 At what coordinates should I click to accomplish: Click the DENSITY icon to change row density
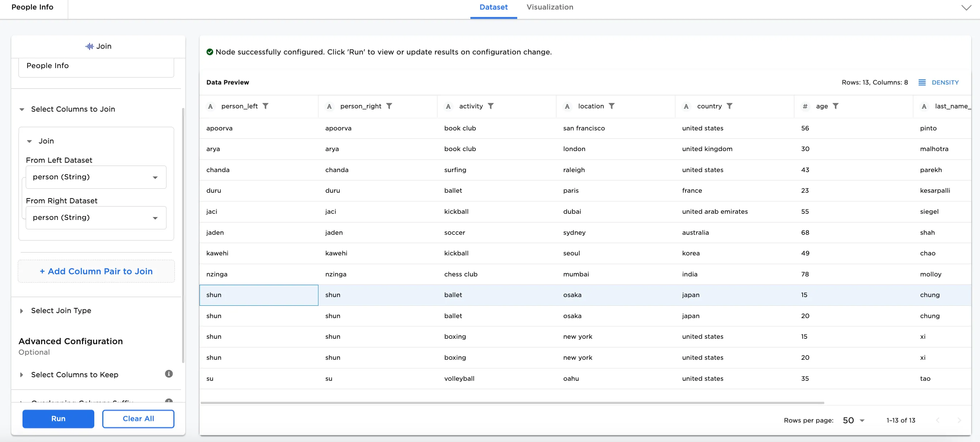[922, 82]
